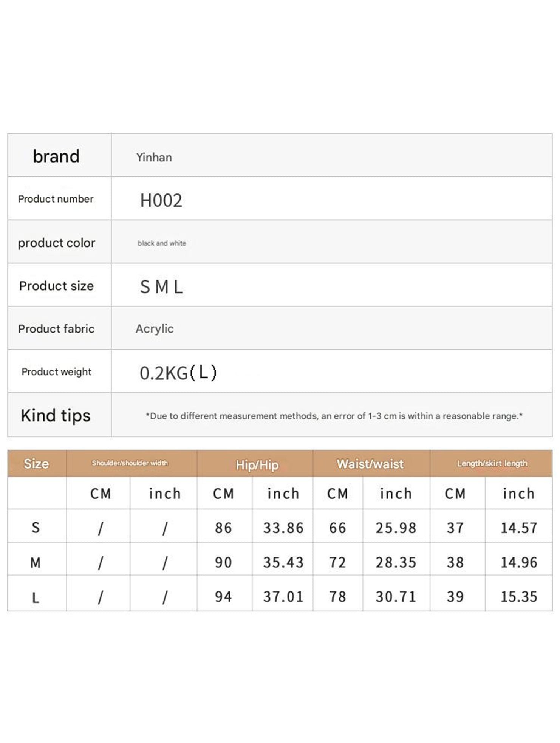Viewport: 560px width, 743px height.
Task: Select the M size row label
Action: (36, 563)
